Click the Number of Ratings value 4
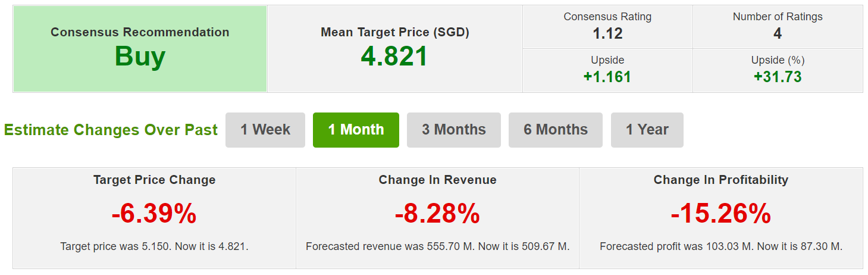The image size is (868, 275). coord(778,34)
